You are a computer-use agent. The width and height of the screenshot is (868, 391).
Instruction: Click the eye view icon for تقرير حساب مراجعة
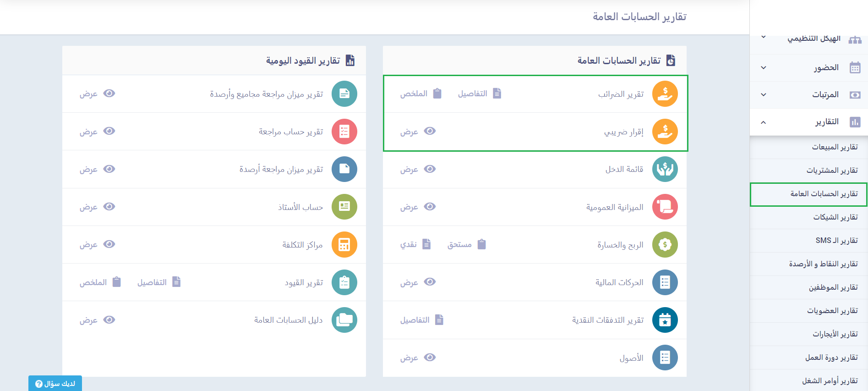(x=109, y=131)
